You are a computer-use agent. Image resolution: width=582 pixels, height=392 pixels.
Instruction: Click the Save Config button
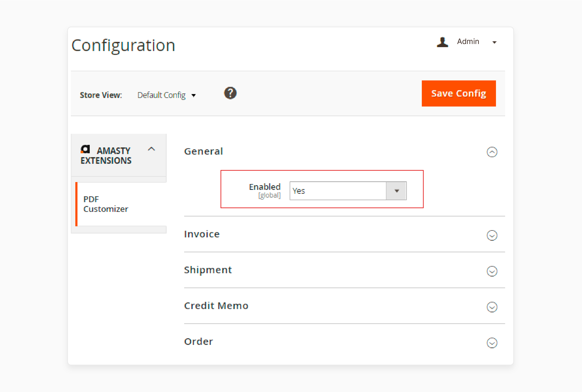click(x=459, y=93)
